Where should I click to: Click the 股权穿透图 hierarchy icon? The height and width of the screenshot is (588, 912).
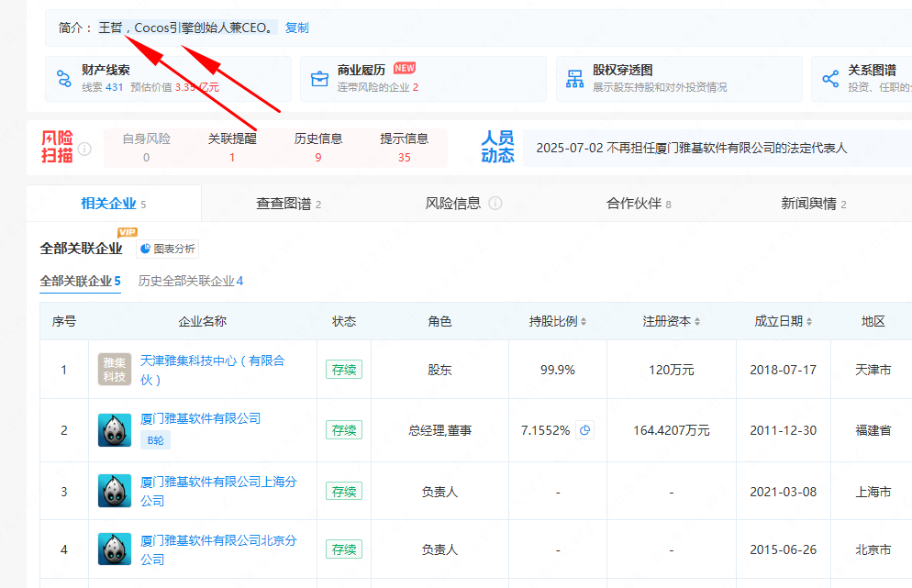(574, 79)
